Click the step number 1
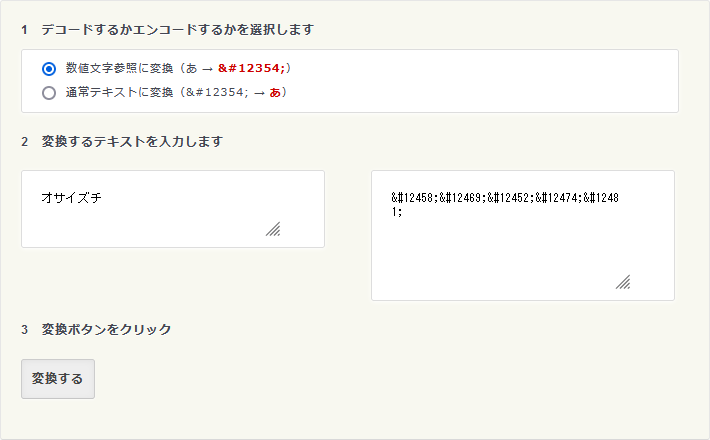710x440 pixels. click(x=24, y=30)
